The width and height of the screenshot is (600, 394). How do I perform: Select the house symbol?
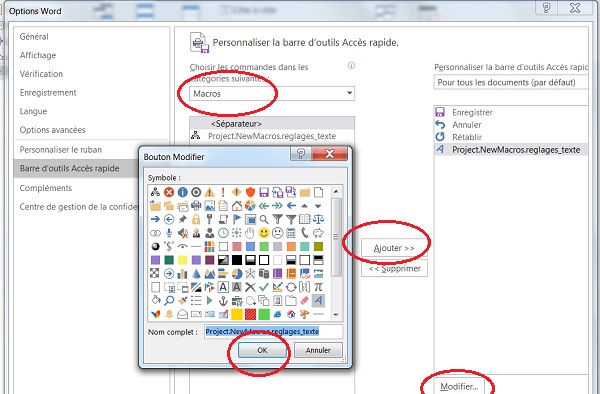[x=237, y=206]
